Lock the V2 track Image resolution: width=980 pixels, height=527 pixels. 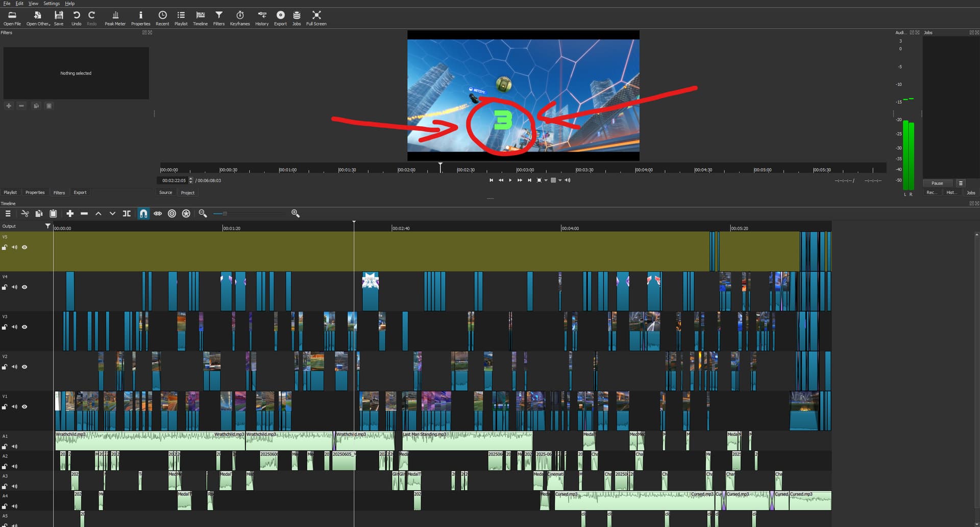tap(5, 367)
